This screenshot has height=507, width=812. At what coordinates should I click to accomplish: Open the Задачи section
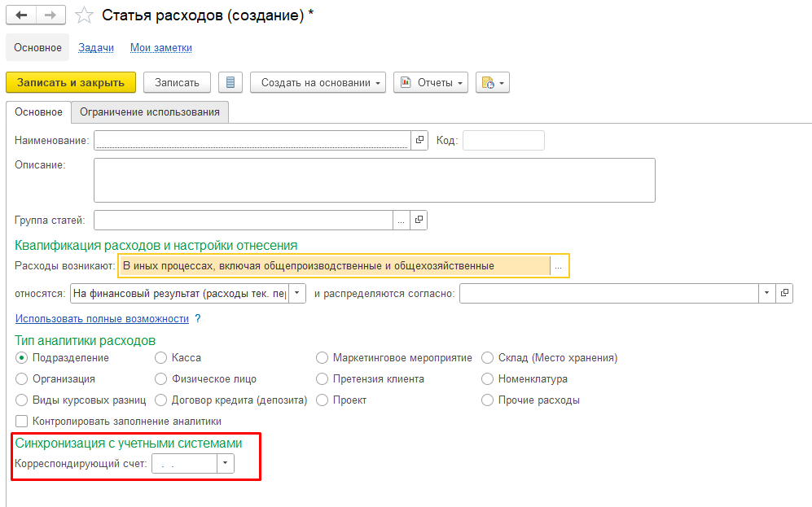(95, 47)
